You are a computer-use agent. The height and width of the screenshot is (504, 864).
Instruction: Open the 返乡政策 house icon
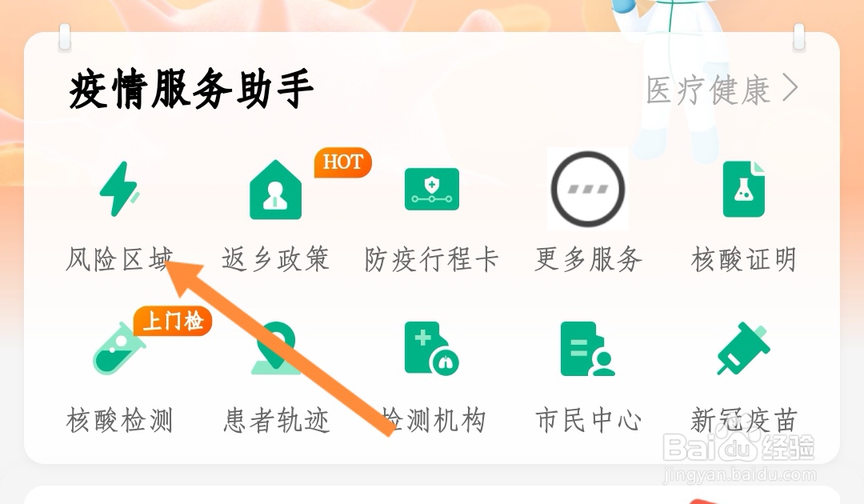pos(275,190)
